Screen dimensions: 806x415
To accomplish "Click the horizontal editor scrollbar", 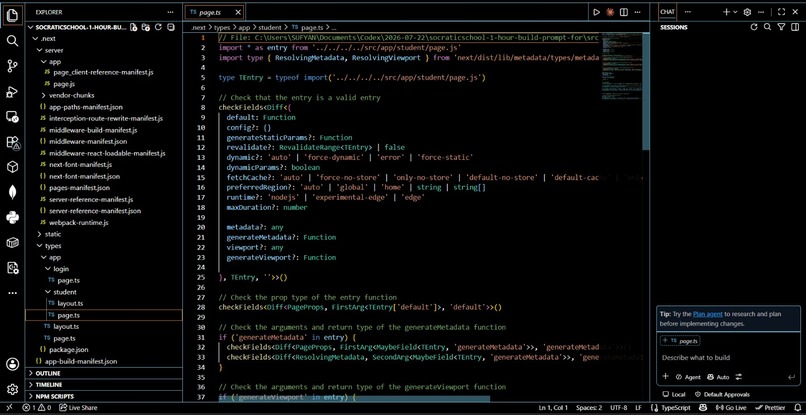I will pyautogui.click(x=354, y=398).
